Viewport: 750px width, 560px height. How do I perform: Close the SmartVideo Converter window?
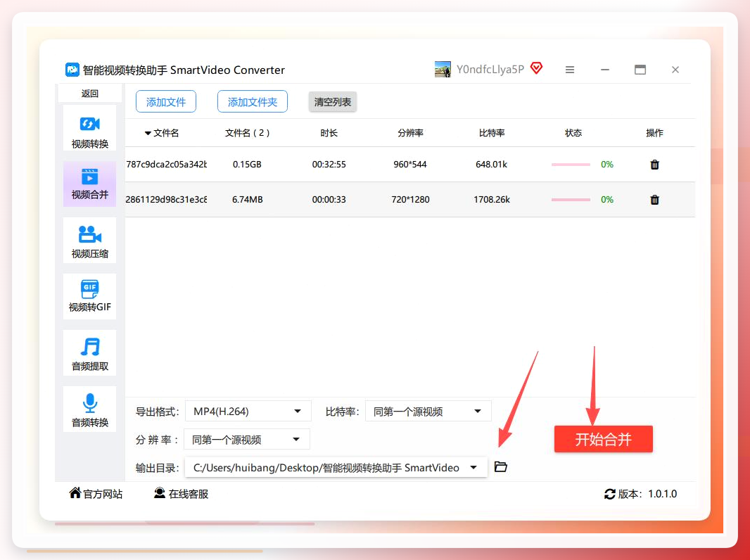coord(675,70)
